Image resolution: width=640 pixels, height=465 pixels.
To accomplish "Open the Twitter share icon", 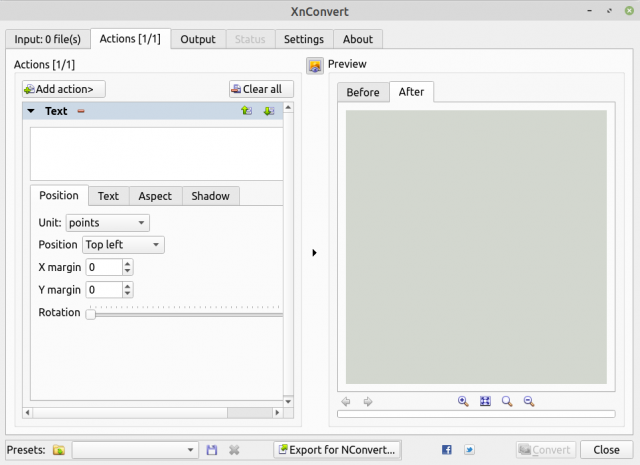I will click(469, 450).
